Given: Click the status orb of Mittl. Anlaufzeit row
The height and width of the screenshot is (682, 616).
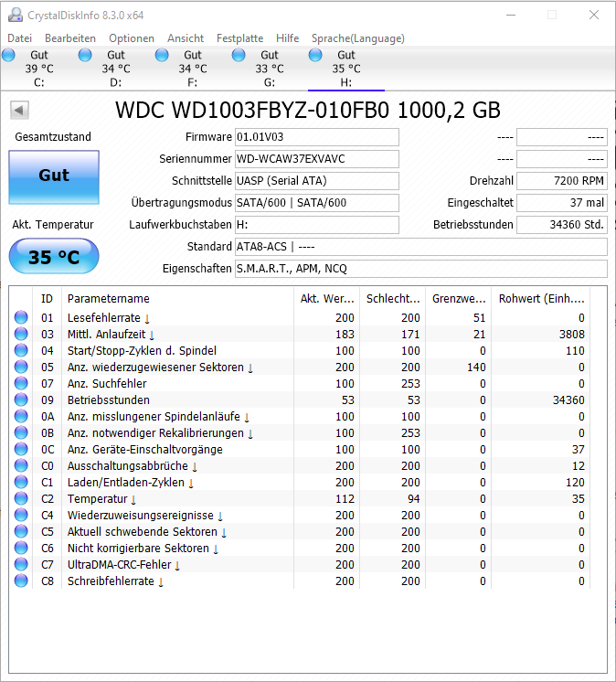Looking at the screenshot, I should [21, 334].
